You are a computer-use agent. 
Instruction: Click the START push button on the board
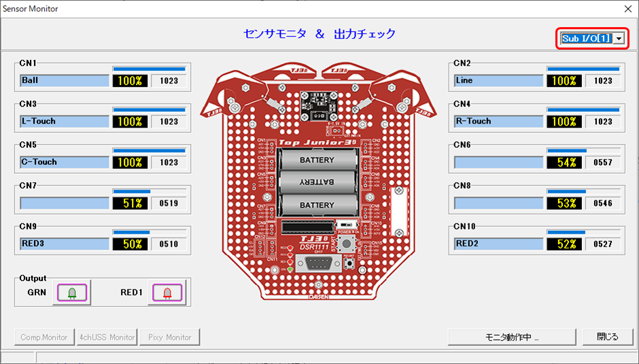(x=347, y=244)
